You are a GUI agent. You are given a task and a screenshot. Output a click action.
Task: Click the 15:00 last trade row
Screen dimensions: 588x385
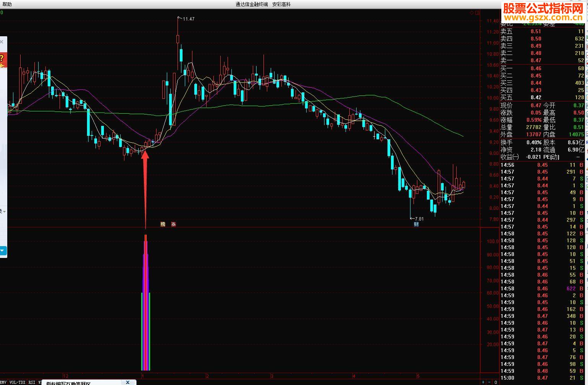(542, 378)
